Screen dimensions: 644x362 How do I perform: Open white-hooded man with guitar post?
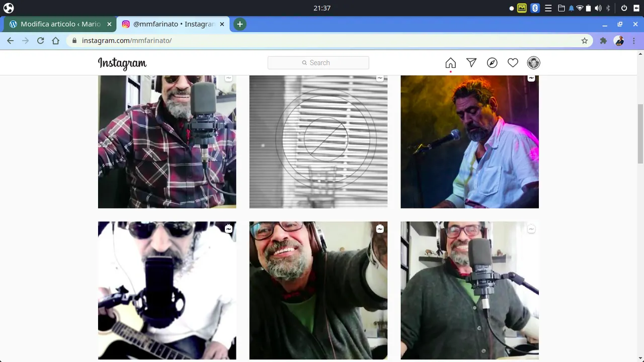(x=167, y=291)
